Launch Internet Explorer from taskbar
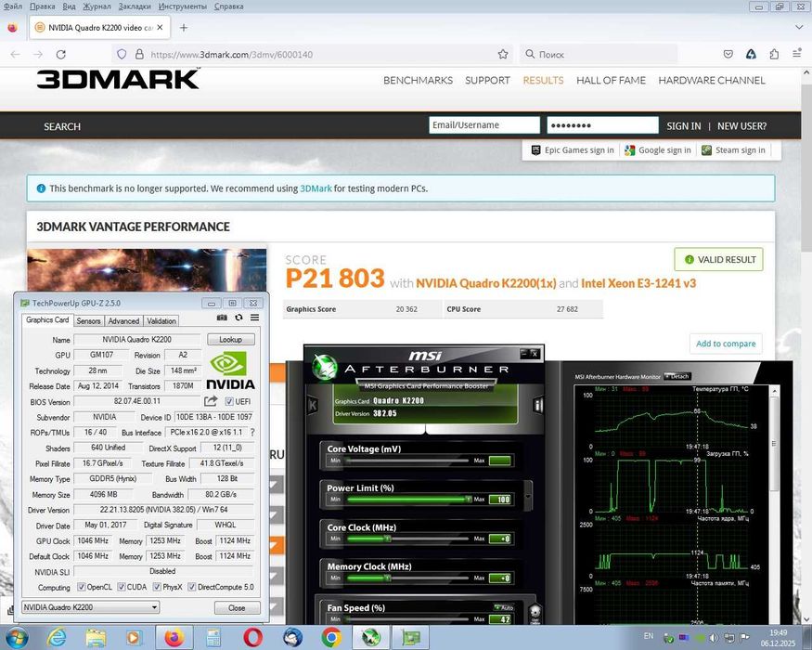Screen dimensions: 812x650 (57, 637)
